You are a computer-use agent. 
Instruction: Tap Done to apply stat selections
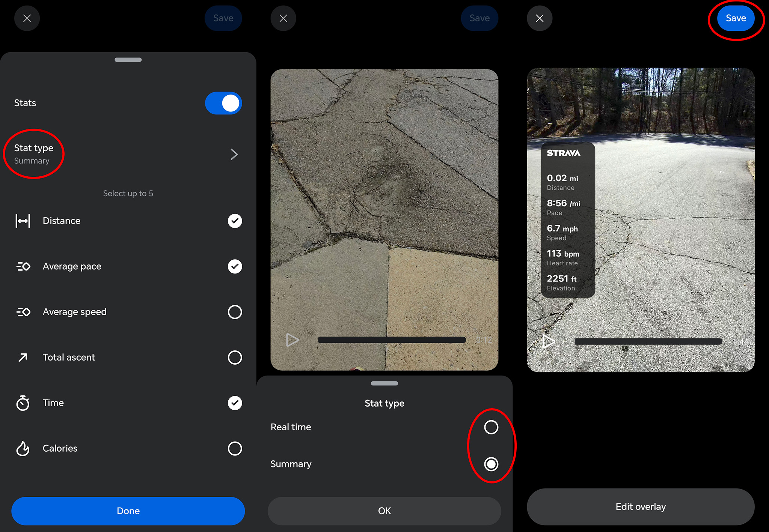(x=128, y=511)
